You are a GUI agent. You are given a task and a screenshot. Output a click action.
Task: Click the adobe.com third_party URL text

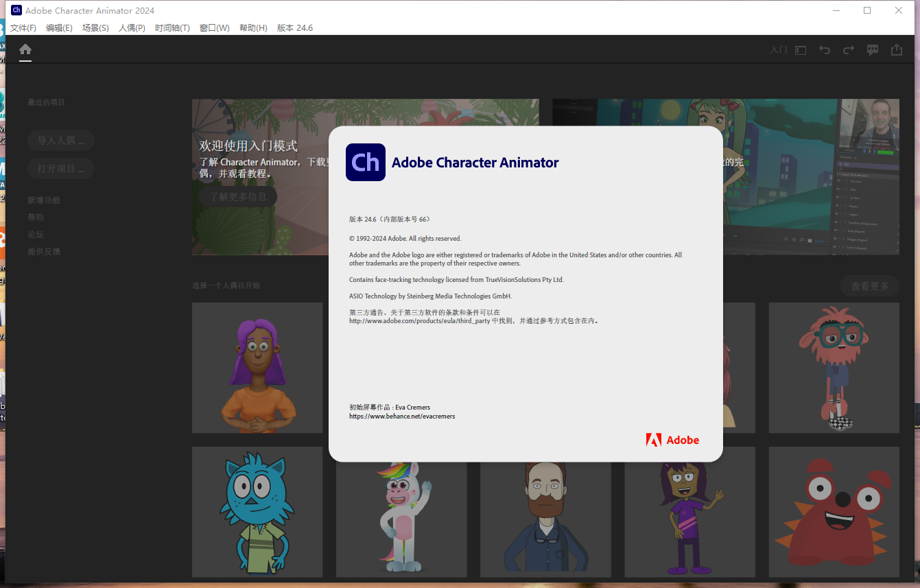pyautogui.click(x=420, y=320)
